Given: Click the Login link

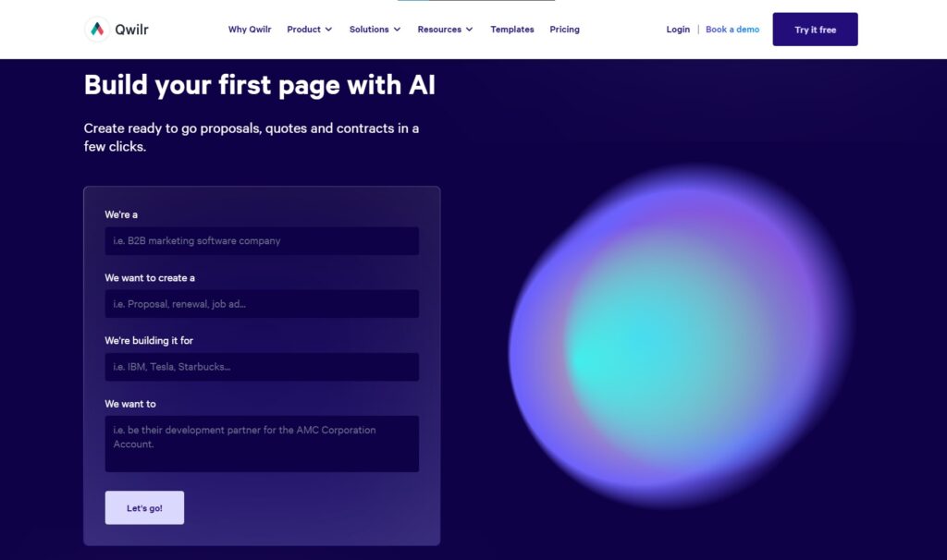Looking at the screenshot, I should pos(678,29).
